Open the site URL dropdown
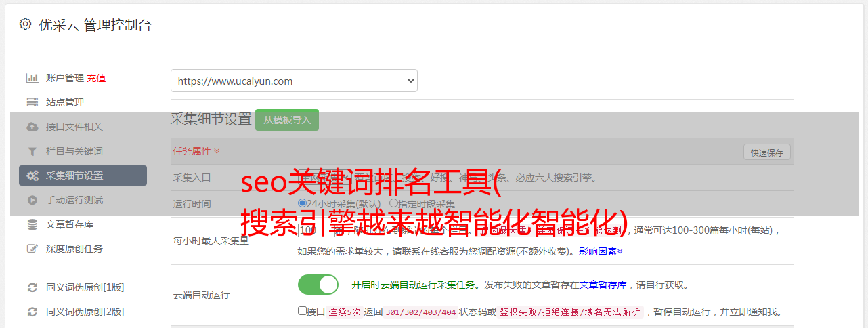 [x=294, y=81]
